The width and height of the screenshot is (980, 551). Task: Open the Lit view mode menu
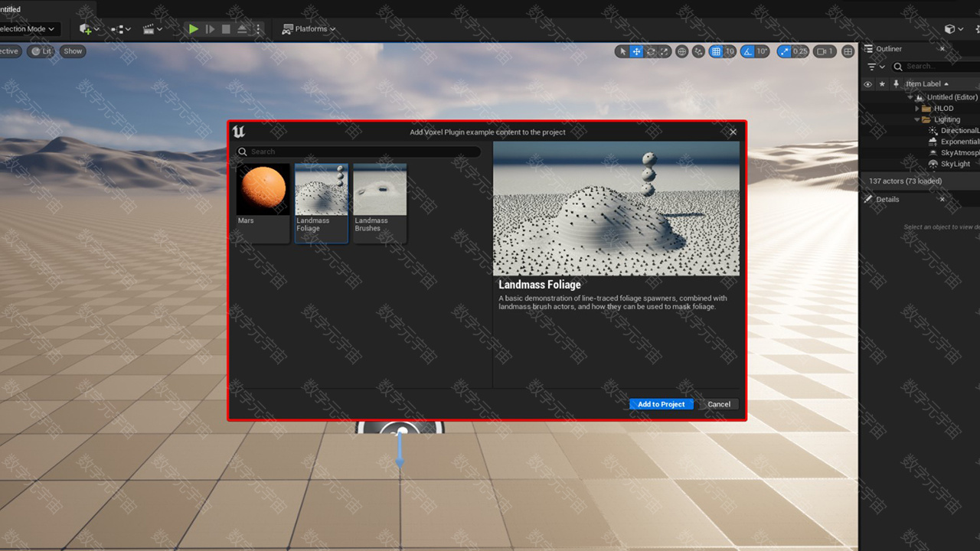pyautogui.click(x=41, y=51)
